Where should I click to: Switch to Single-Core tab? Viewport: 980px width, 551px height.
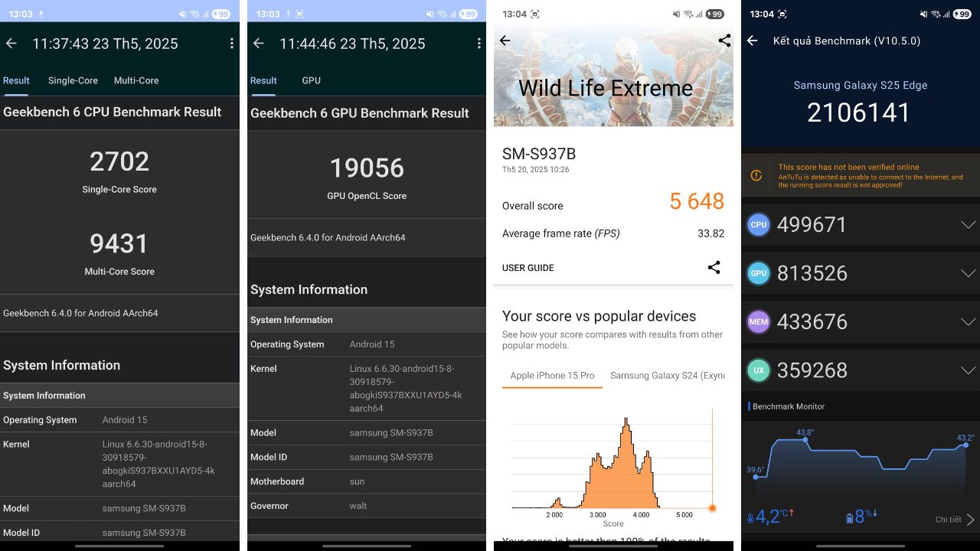[73, 80]
